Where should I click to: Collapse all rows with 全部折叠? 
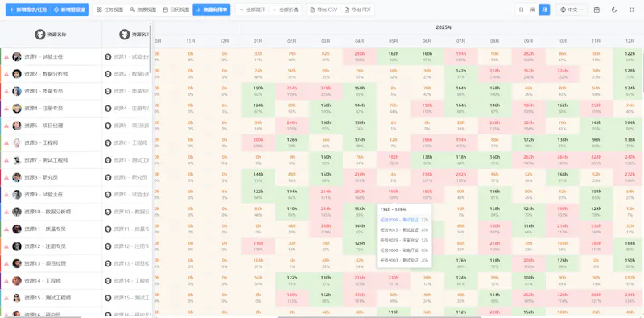point(286,10)
